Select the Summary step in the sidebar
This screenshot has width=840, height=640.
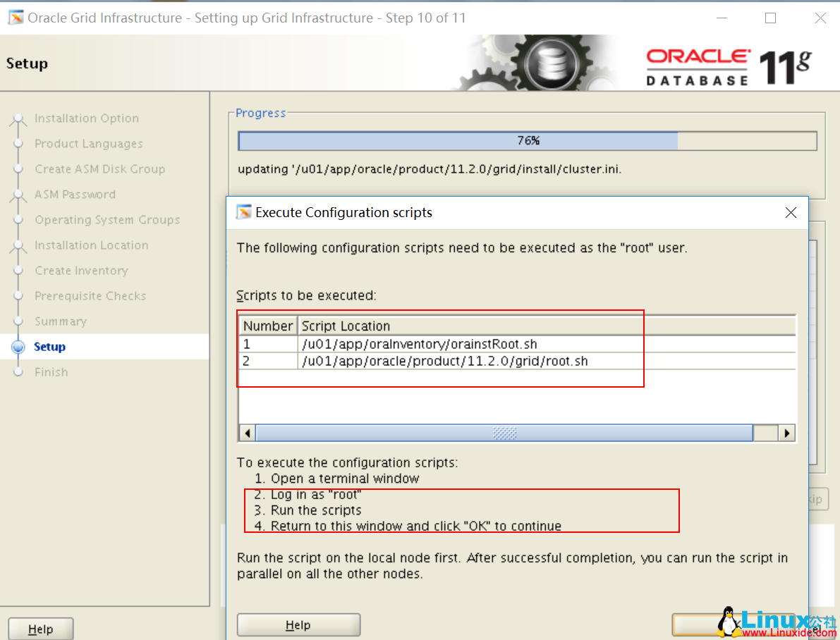pos(60,321)
